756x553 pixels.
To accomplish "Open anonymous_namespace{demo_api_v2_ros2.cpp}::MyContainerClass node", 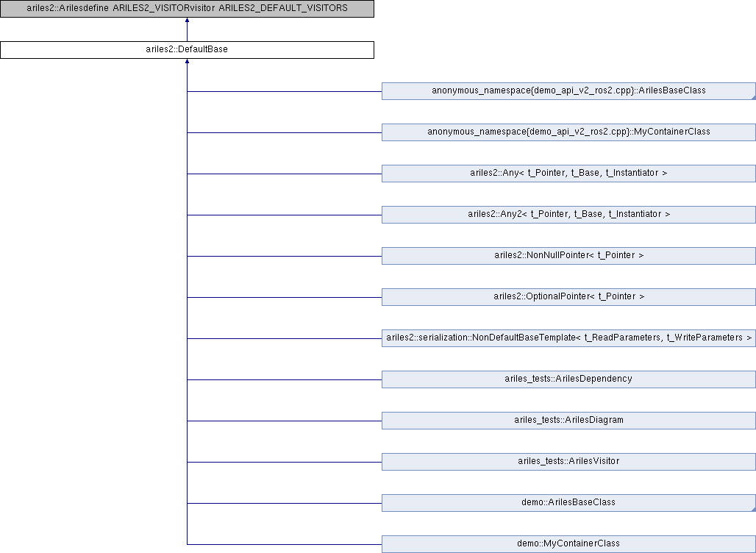I will tap(568, 132).
